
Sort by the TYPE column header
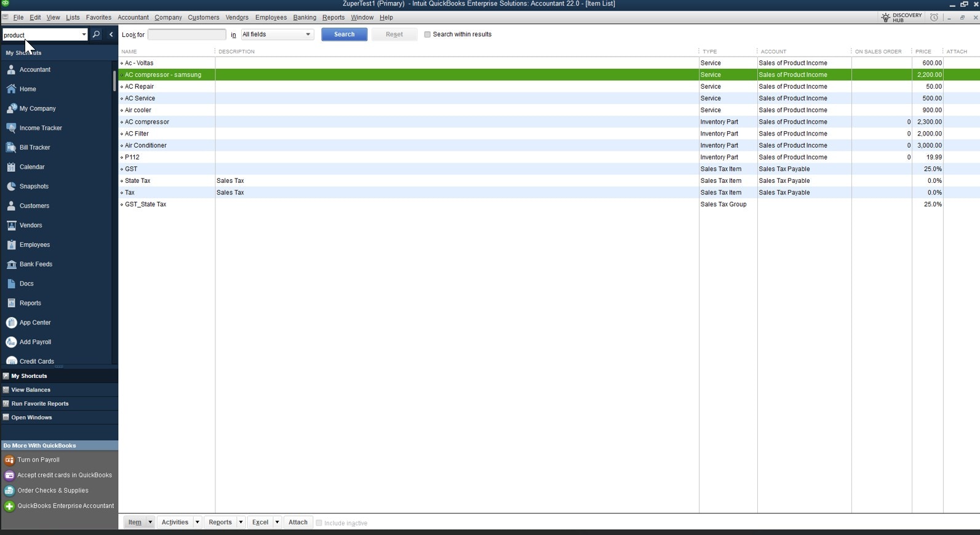click(x=709, y=52)
